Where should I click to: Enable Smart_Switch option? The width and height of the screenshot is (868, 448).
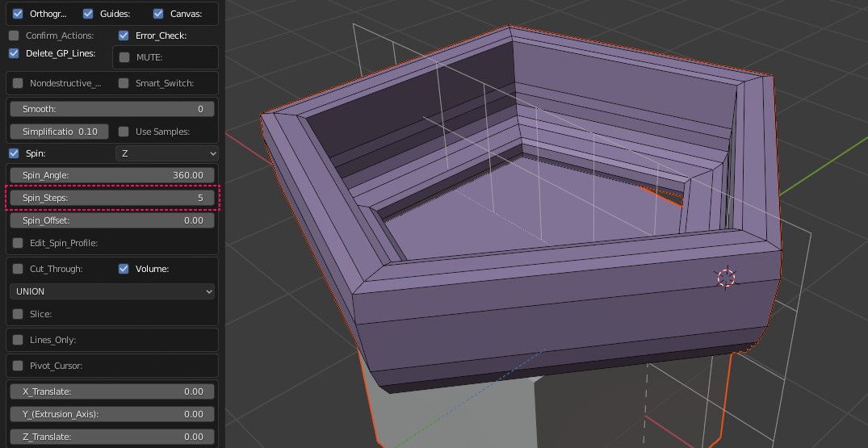(x=124, y=83)
